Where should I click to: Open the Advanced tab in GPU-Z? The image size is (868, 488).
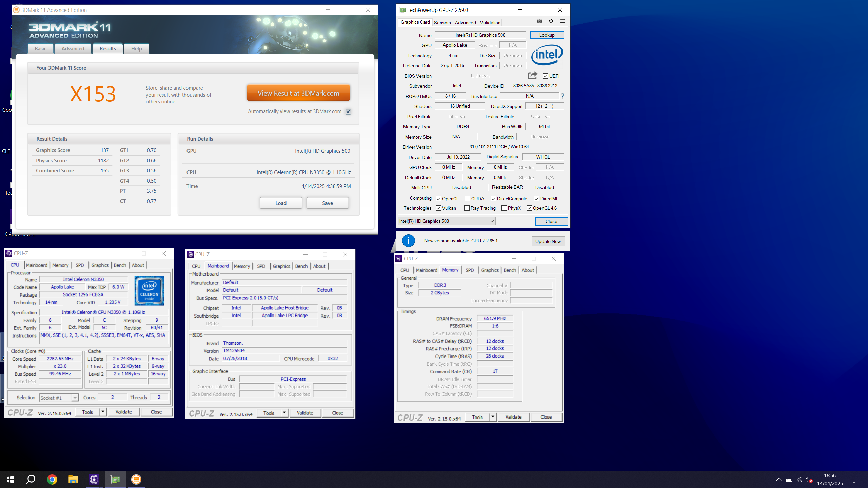coord(465,23)
